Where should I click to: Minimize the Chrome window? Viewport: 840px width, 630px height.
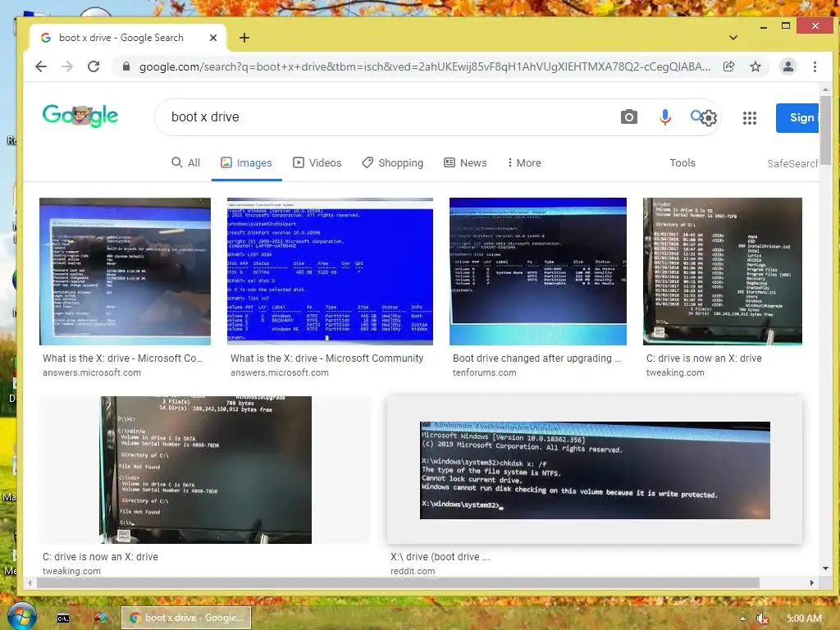[764, 26]
